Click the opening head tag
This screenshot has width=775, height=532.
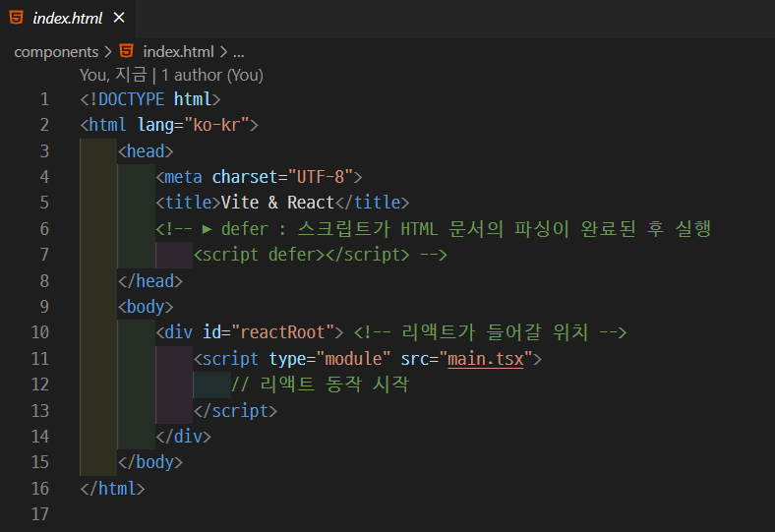tap(146, 151)
